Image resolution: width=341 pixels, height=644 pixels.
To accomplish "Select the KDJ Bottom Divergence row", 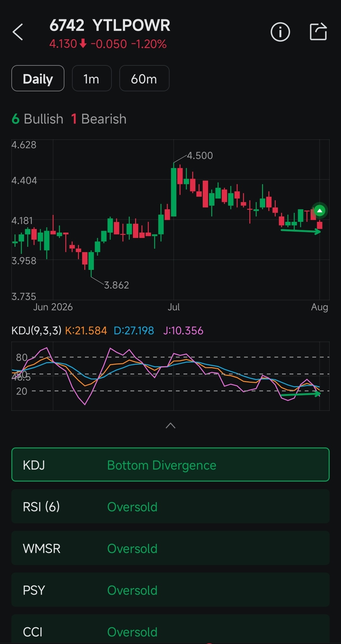I will [170, 465].
